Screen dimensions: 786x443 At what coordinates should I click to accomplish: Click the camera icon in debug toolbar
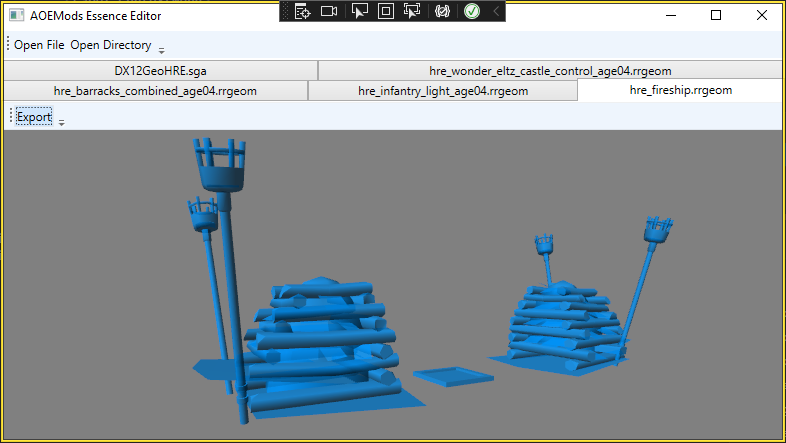[x=329, y=11]
